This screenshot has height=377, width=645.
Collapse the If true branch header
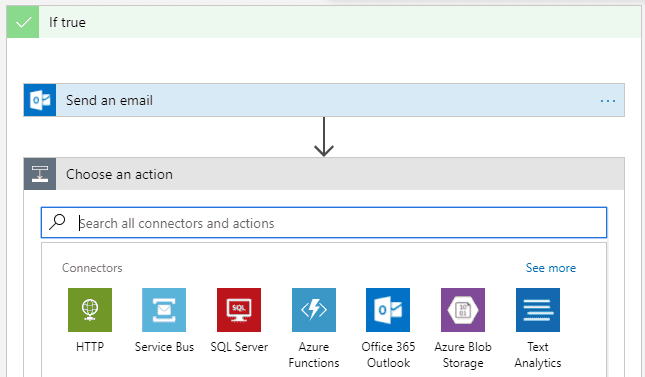click(324, 22)
